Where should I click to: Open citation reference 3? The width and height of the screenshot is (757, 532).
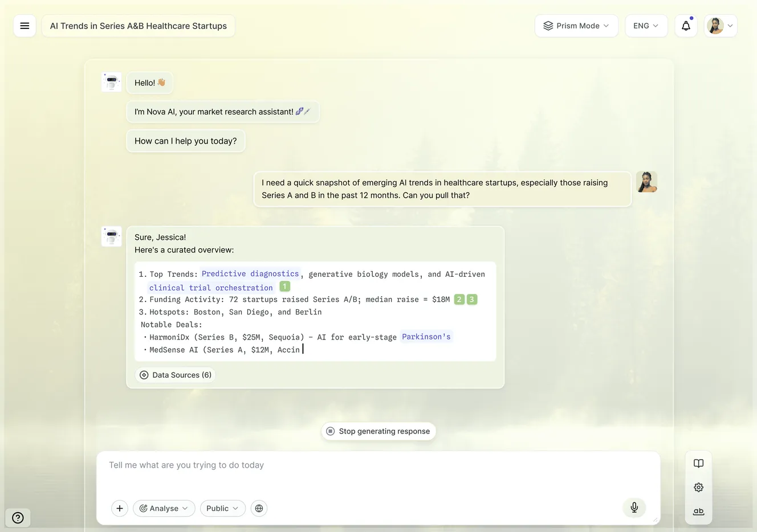[471, 299]
